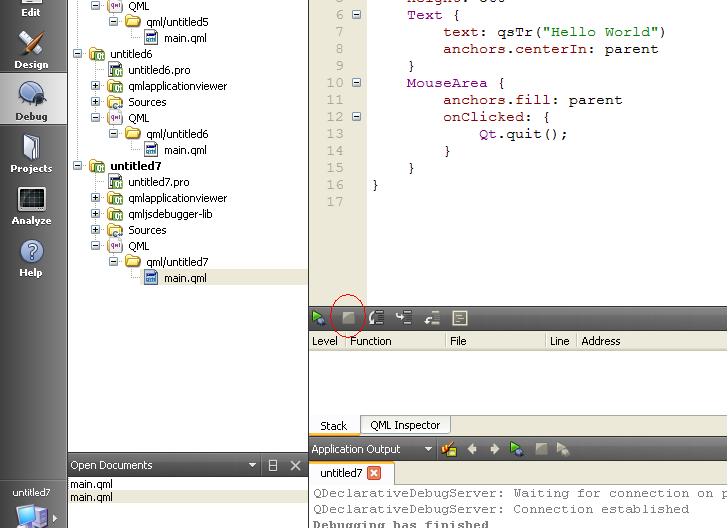Click the Step Out debugger icon
This screenshot has width=728, height=528.
432,318
